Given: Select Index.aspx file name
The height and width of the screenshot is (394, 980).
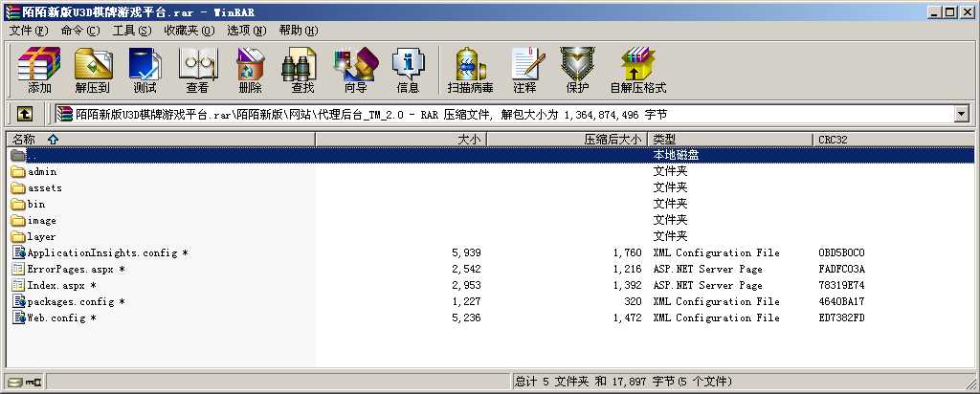Looking at the screenshot, I should tap(62, 285).
